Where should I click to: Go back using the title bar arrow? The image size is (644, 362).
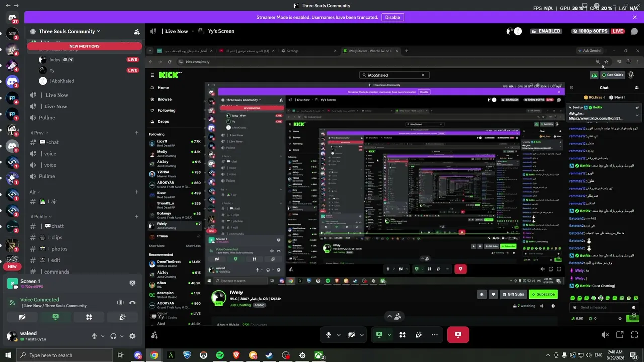click(8, 6)
